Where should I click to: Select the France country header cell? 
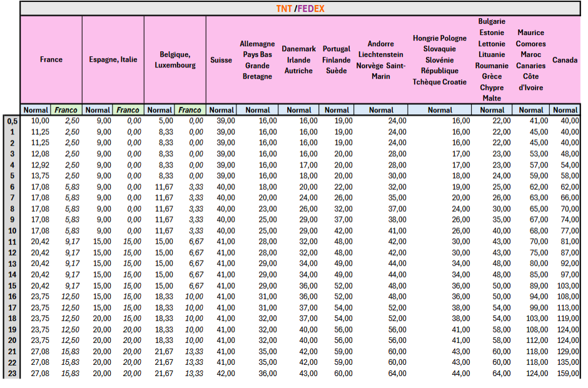[51, 59]
